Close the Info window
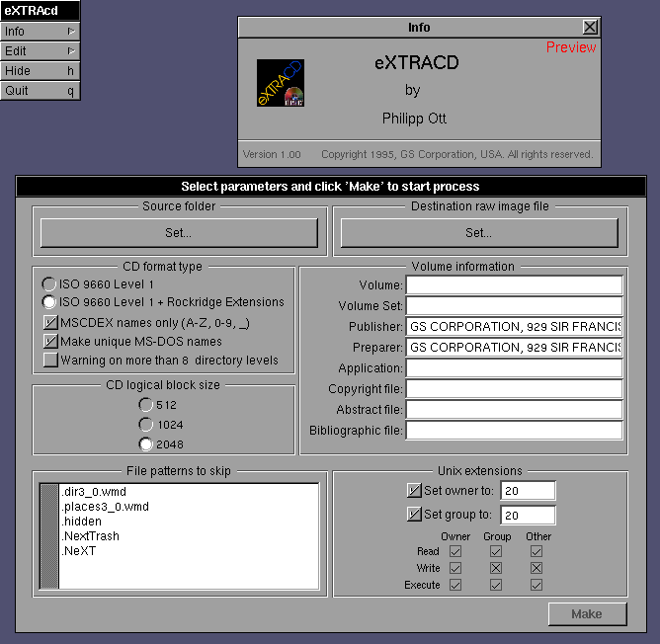 pyautogui.click(x=590, y=28)
